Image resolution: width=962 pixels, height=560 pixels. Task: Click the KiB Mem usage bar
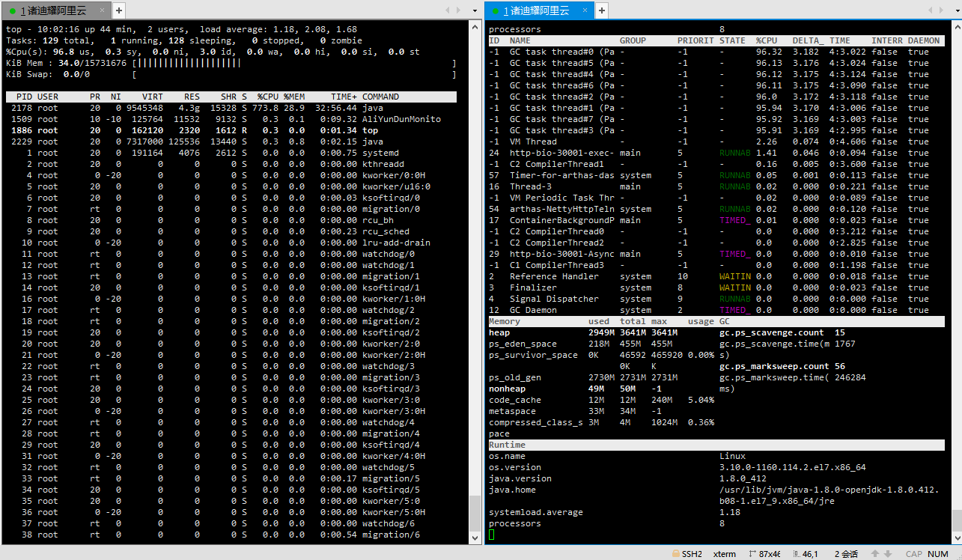293,63
